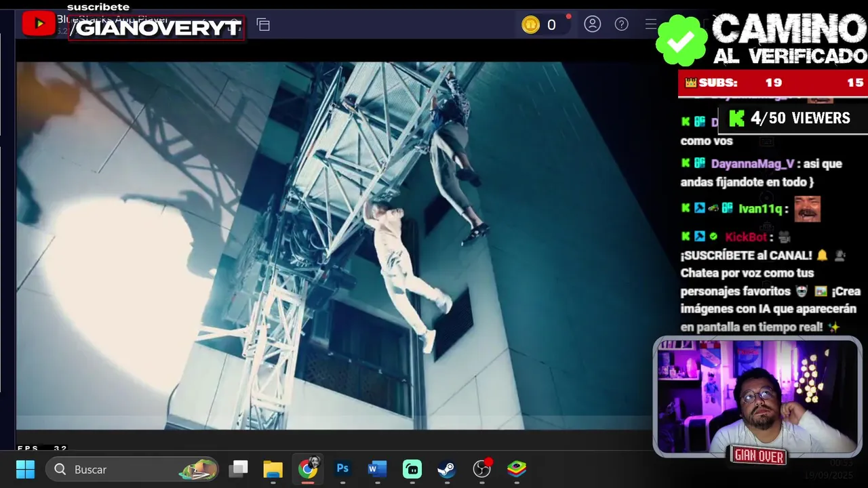Click the gold coin balance icon
The height and width of the screenshot is (488, 868).
tap(530, 25)
